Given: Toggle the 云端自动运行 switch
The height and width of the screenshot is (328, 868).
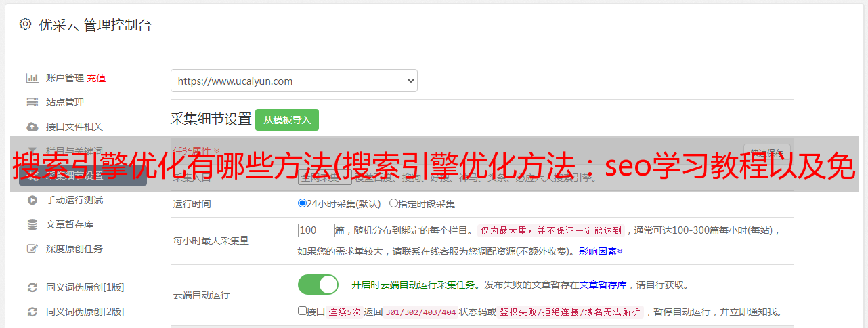Looking at the screenshot, I should pos(318,285).
